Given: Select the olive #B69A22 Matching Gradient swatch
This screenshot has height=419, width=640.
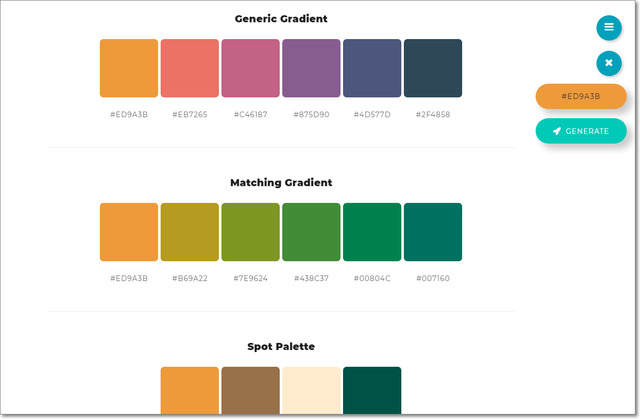Looking at the screenshot, I should click(190, 232).
